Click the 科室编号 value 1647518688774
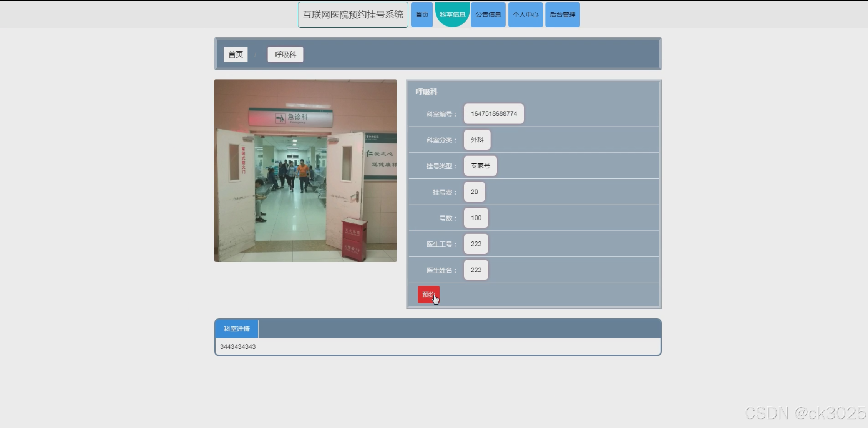Screen dimensions: 868x428 (x=494, y=114)
